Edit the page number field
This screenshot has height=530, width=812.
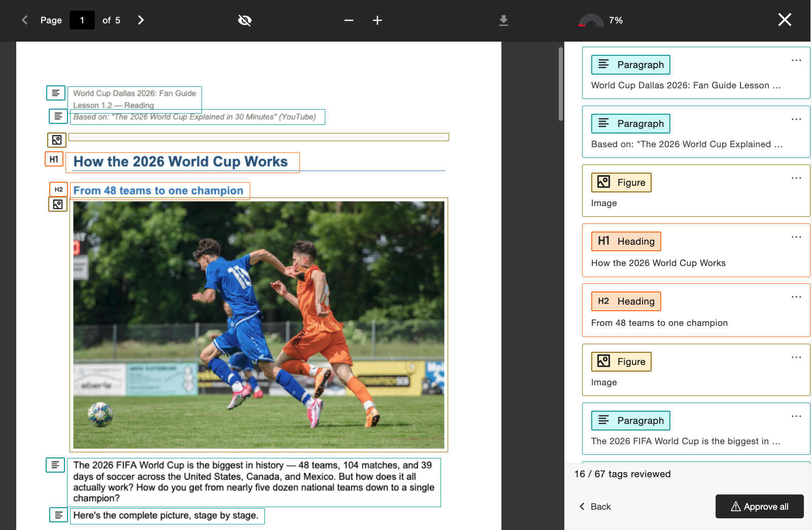coord(82,20)
